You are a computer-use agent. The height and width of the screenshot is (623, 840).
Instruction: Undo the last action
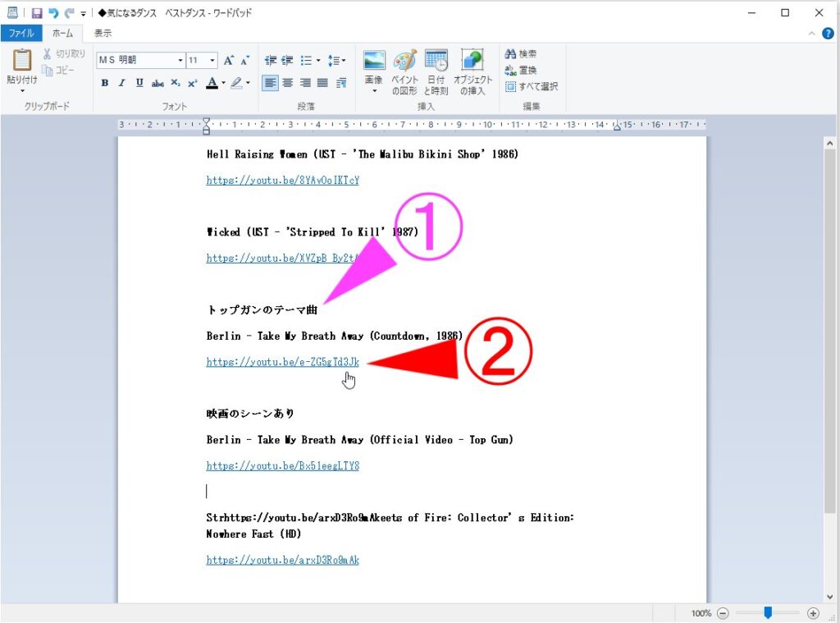pyautogui.click(x=53, y=13)
